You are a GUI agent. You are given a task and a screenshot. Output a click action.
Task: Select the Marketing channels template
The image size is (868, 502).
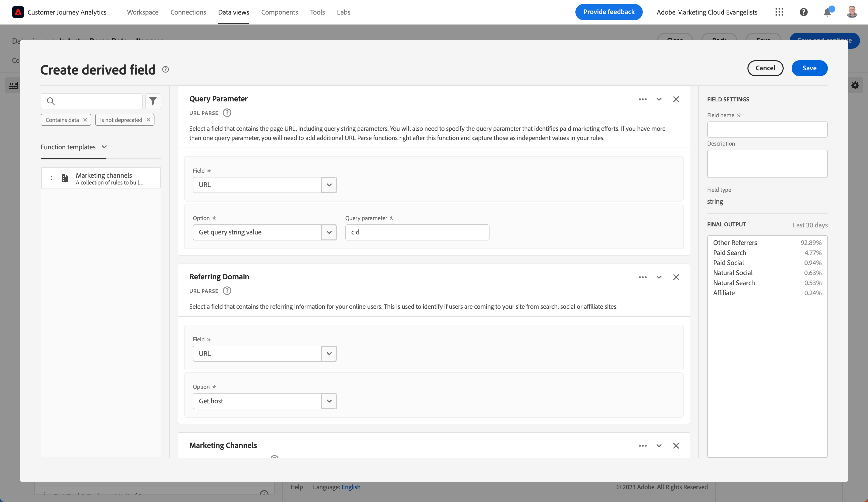click(101, 178)
